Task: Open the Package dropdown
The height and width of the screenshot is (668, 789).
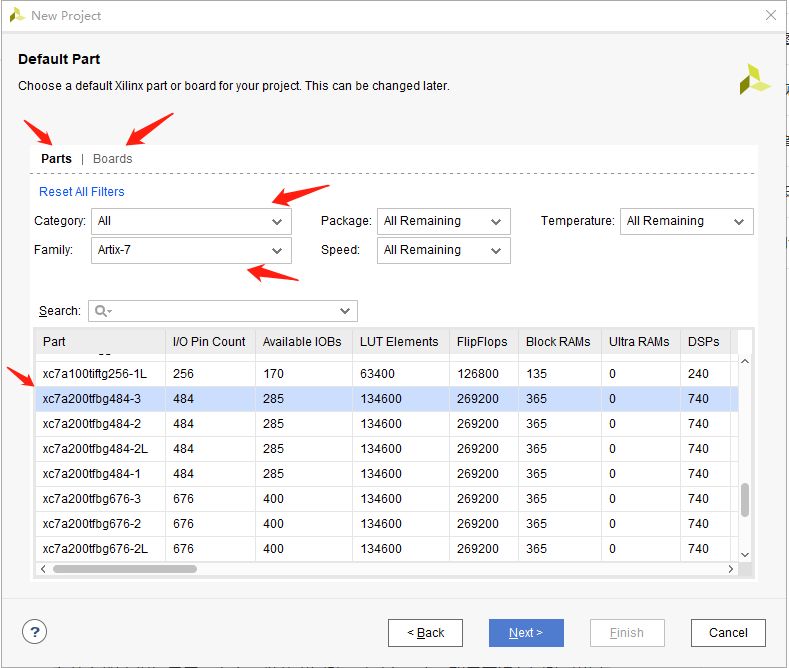Action: coord(444,221)
